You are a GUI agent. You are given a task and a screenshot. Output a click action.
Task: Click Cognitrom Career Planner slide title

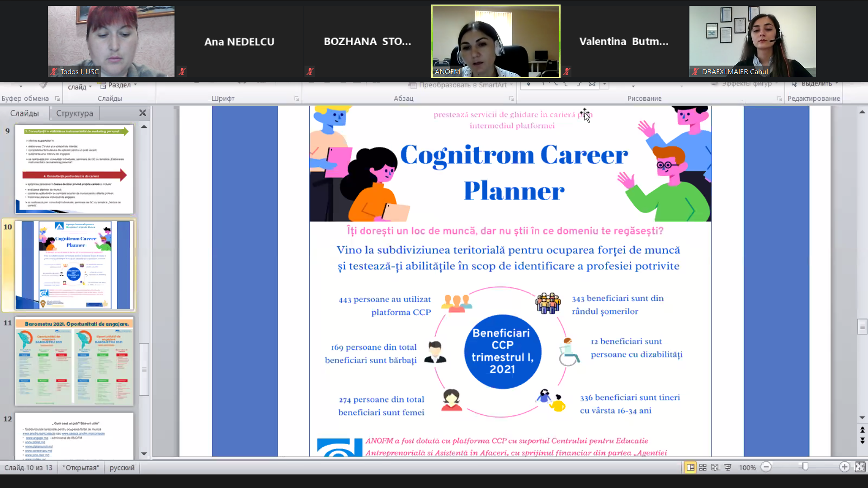coord(514,173)
